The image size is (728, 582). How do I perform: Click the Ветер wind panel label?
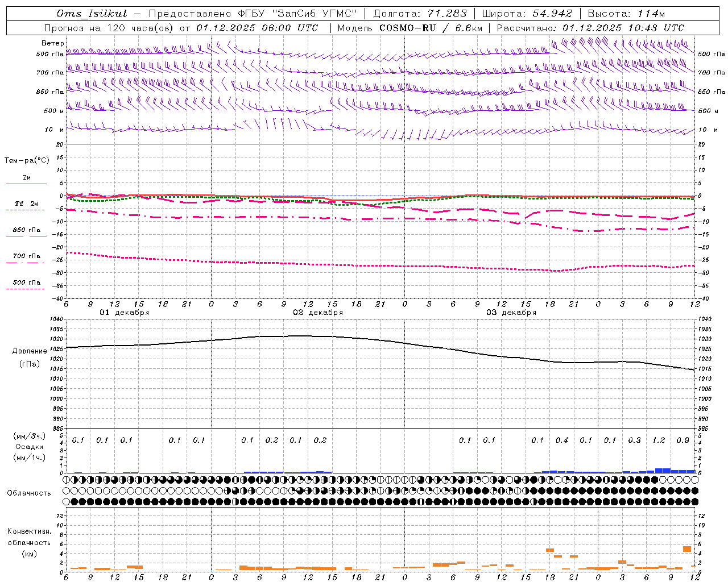click(53, 43)
